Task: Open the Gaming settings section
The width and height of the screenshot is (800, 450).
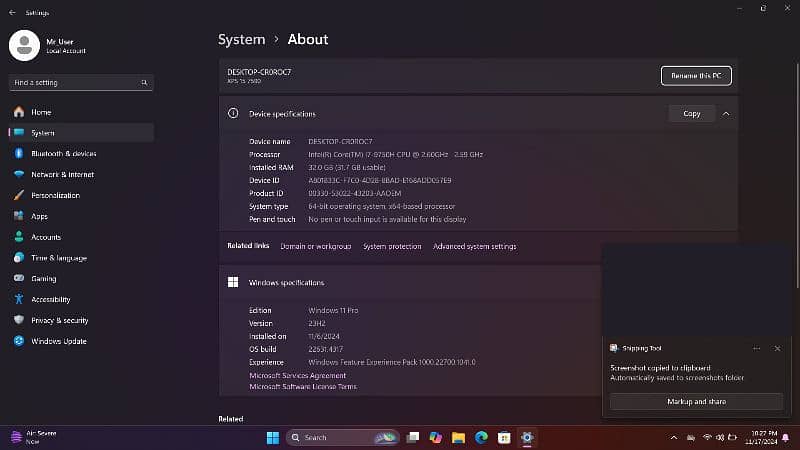Action: tap(43, 278)
